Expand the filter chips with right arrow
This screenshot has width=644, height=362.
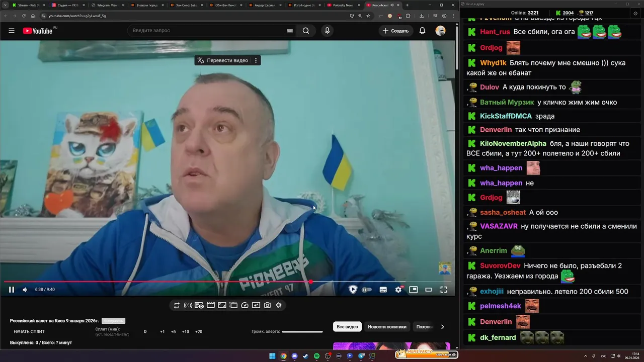442,327
